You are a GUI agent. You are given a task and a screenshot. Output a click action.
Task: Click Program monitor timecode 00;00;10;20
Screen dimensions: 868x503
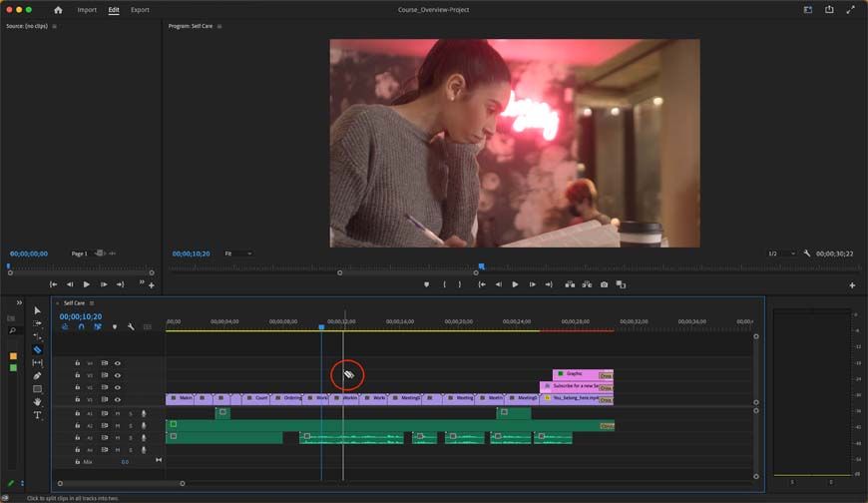pos(191,253)
